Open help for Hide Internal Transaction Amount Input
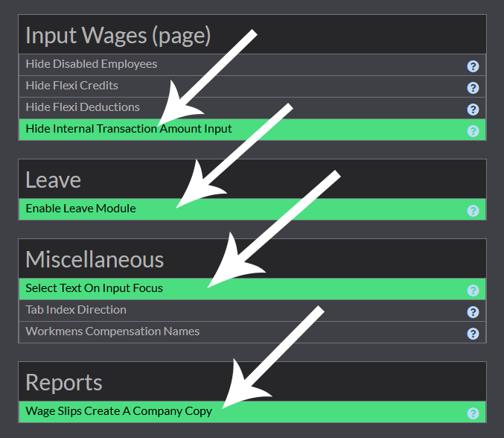The image size is (504, 438). tap(473, 130)
